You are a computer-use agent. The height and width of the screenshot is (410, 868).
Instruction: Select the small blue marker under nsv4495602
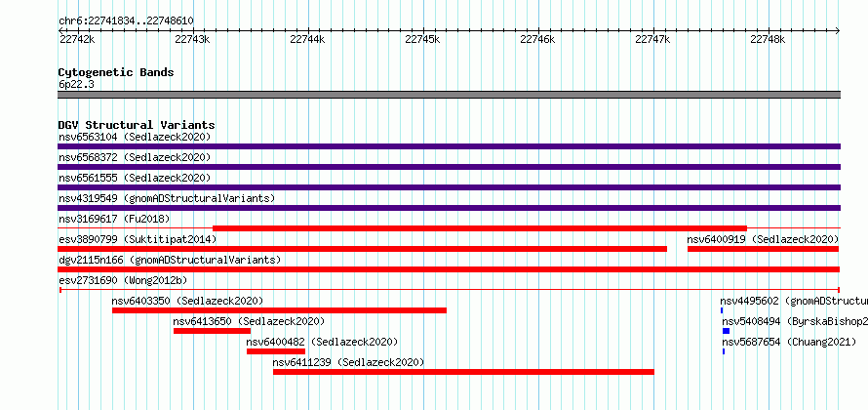tap(722, 310)
